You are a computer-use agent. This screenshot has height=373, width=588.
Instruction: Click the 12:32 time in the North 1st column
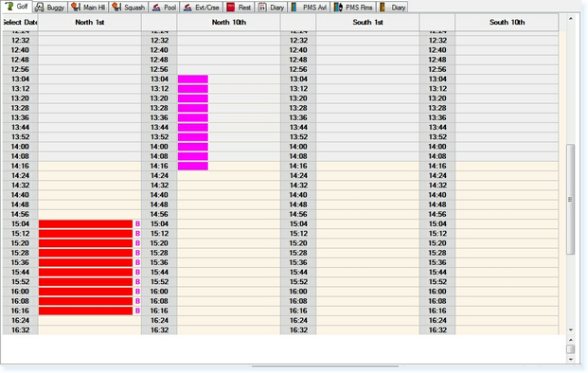coord(20,41)
